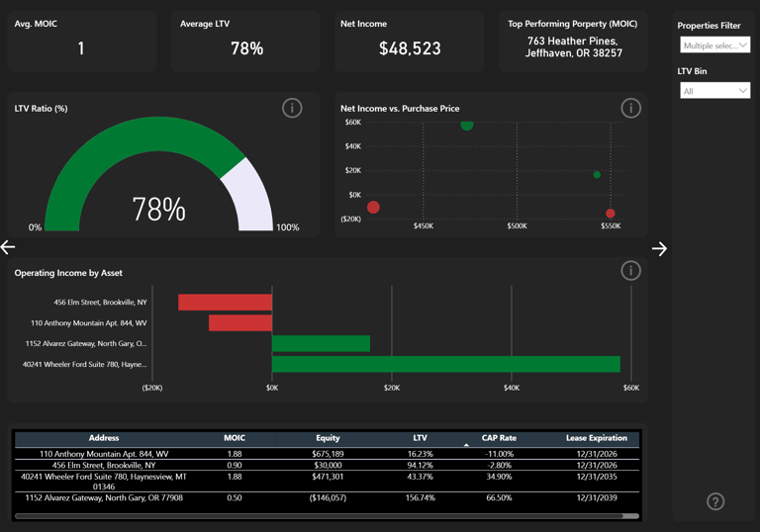Expand the Properties Filter dropdown
Viewport: 760px width, 532px height.
[714, 45]
